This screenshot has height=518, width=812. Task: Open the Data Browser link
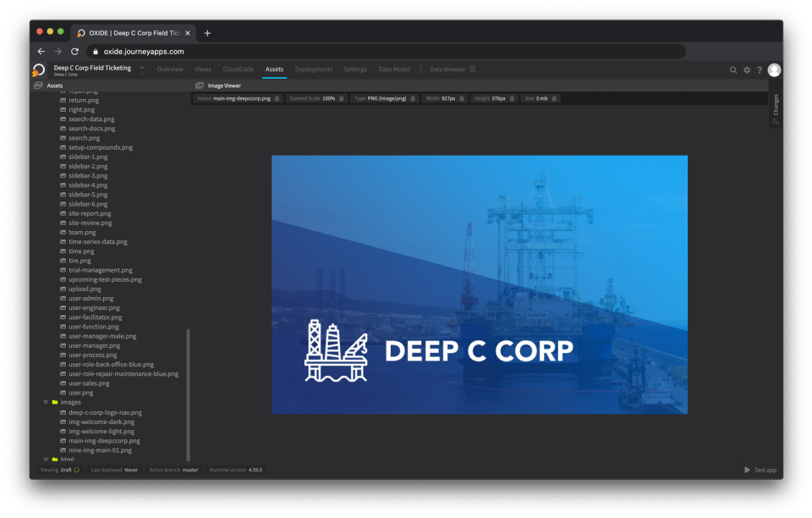pyautogui.click(x=447, y=69)
